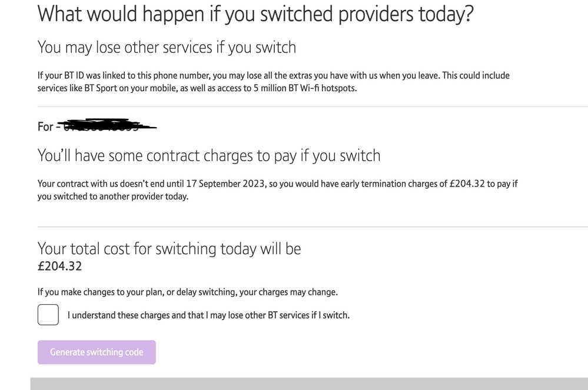This screenshot has width=588, height=390.
Task: Click the 'What would happen if you switched' heading
Action: 255,13
